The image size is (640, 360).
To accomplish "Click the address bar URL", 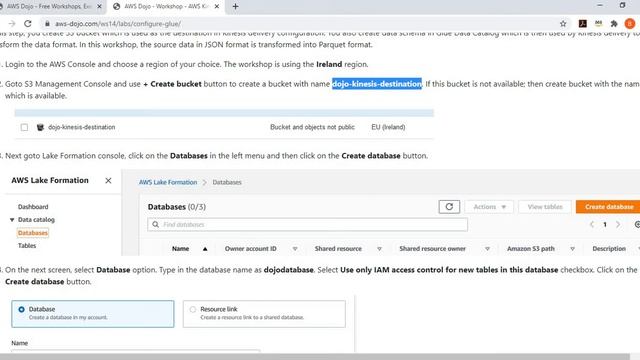I will tap(118, 24).
